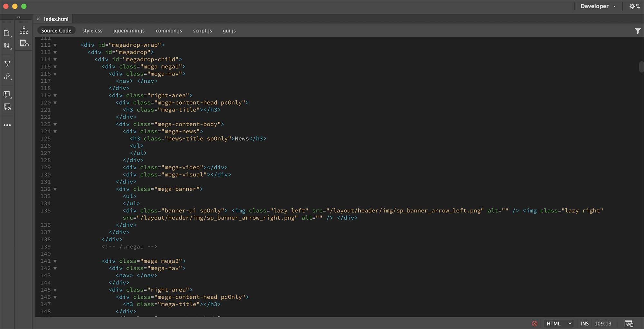Click line number 135 in the gutter
The width and height of the screenshot is (644, 329).
[45, 211]
